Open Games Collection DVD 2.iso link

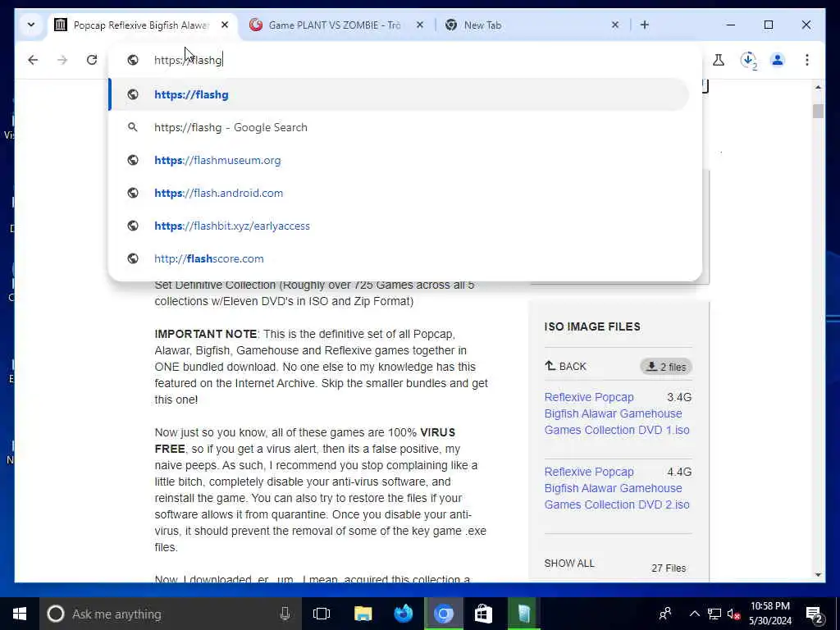point(617,488)
